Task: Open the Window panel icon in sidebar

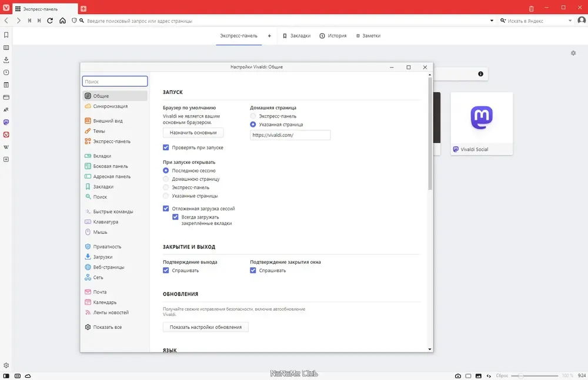Action: point(6,97)
